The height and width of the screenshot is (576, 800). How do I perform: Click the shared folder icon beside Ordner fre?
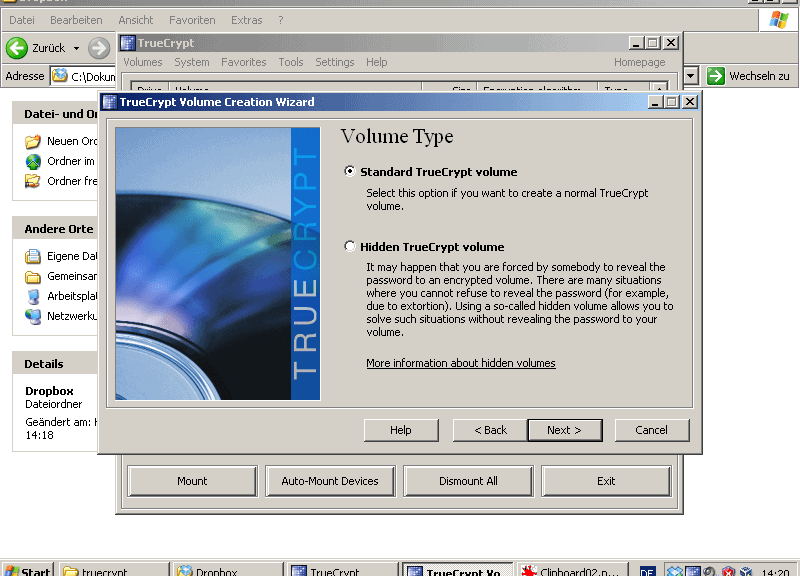coord(33,181)
